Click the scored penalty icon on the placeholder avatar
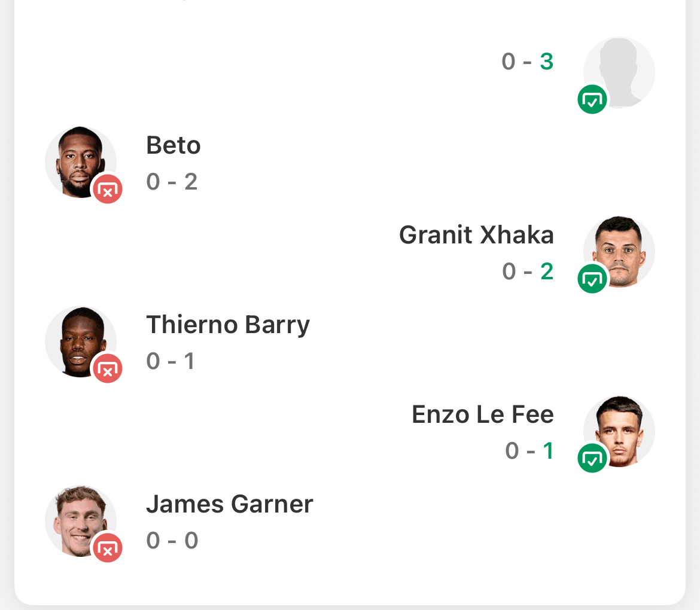The height and width of the screenshot is (610, 700). [x=592, y=100]
